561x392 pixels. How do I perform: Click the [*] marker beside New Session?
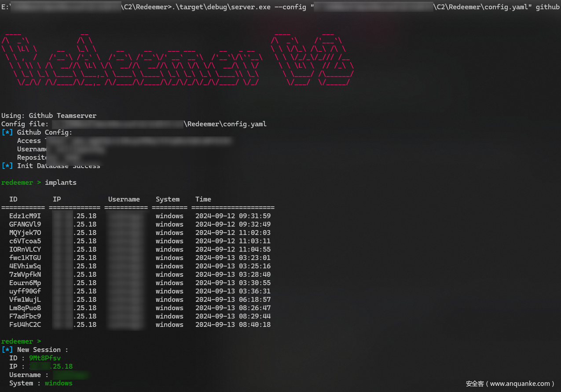[7, 350]
